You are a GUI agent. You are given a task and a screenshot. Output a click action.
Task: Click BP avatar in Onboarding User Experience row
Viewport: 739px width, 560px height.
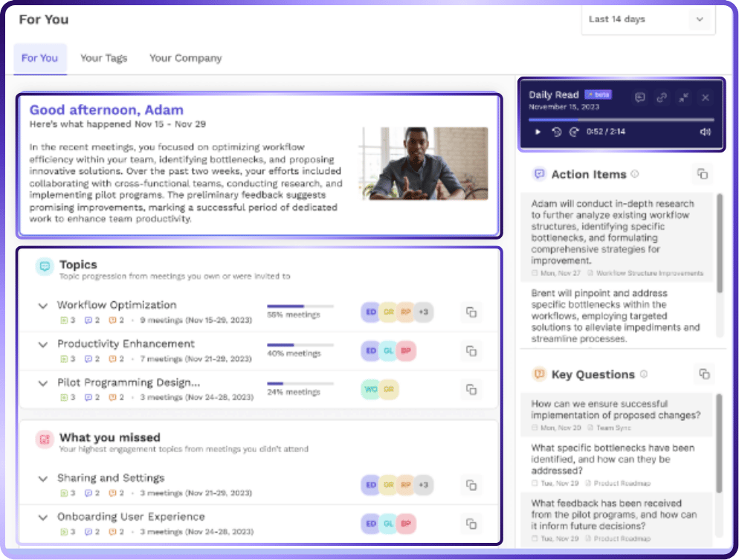[x=406, y=524]
